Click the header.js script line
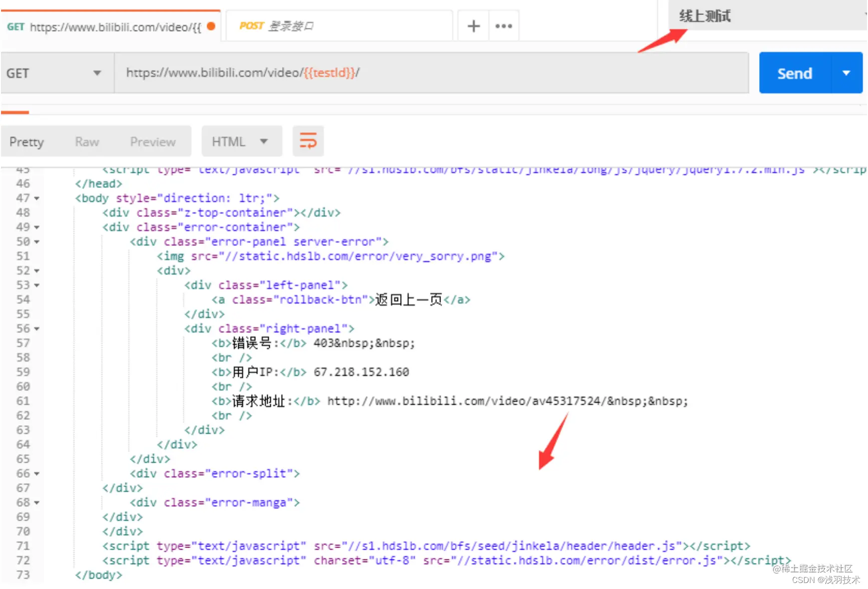 tap(427, 546)
